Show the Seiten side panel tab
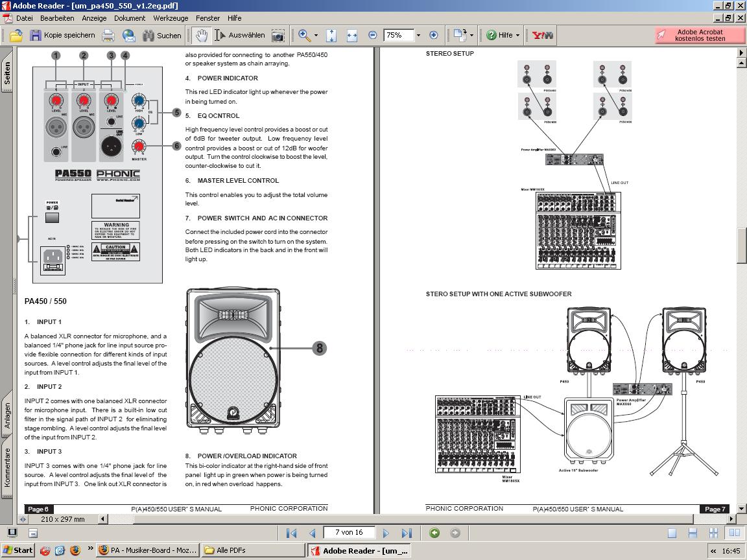Viewport: 747px width, 560px height. 6,71
